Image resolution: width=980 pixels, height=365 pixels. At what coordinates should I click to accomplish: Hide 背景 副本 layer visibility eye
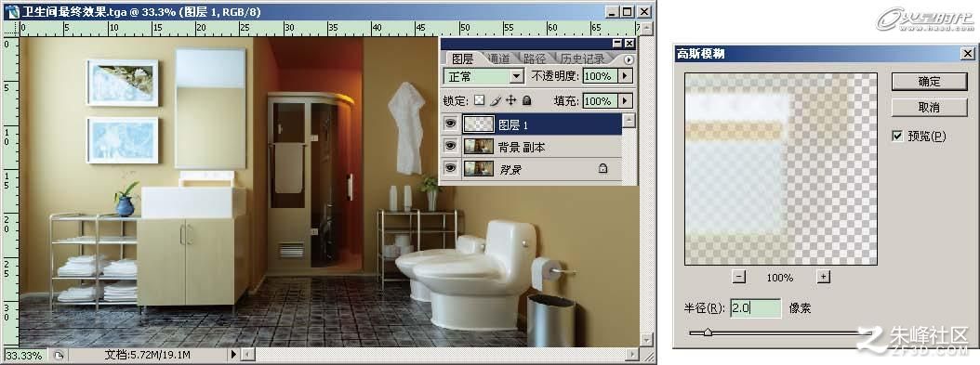point(449,146)
